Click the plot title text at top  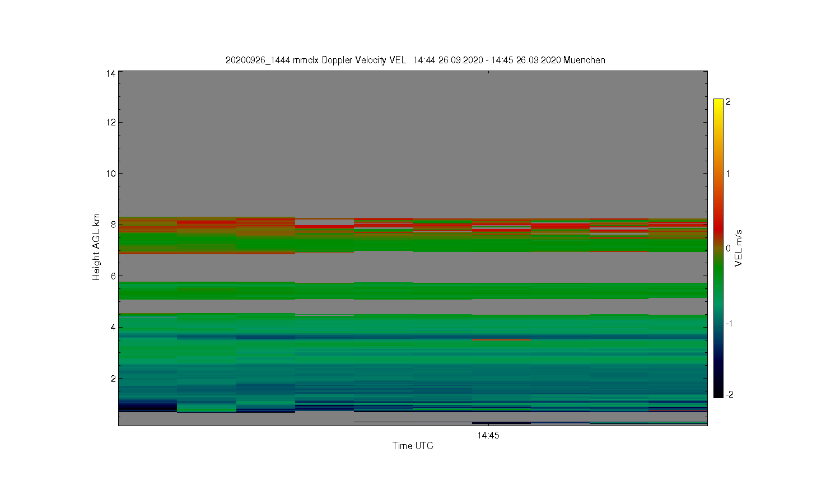click(415, 60)
